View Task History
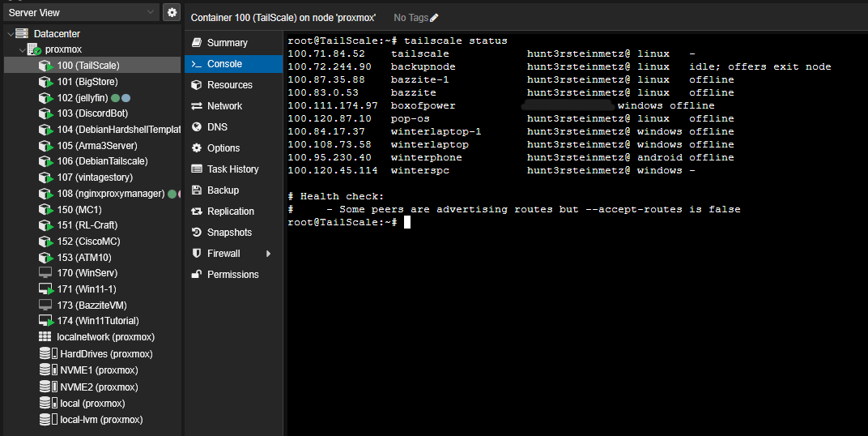This screenshot has height=436, width=868. 233,169
